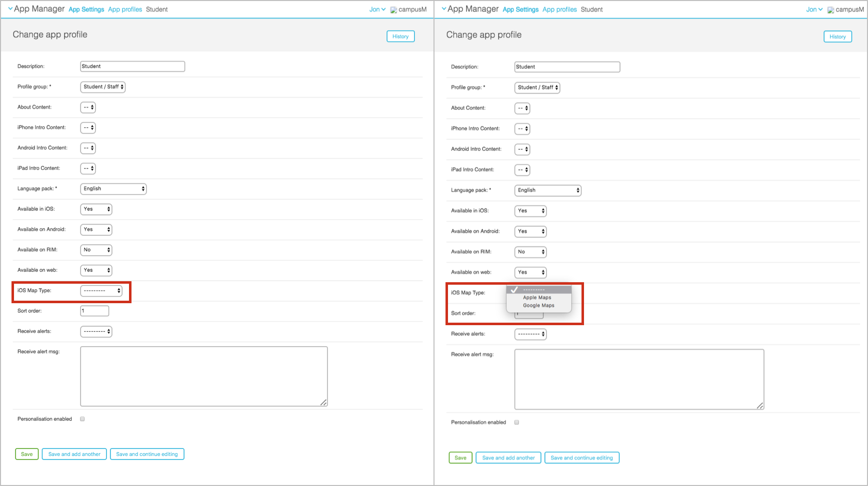Viewport: 868px width, 486px height.
Task: Open Available on RIM dropdown, left panel
Action: [x=96, y=250]
